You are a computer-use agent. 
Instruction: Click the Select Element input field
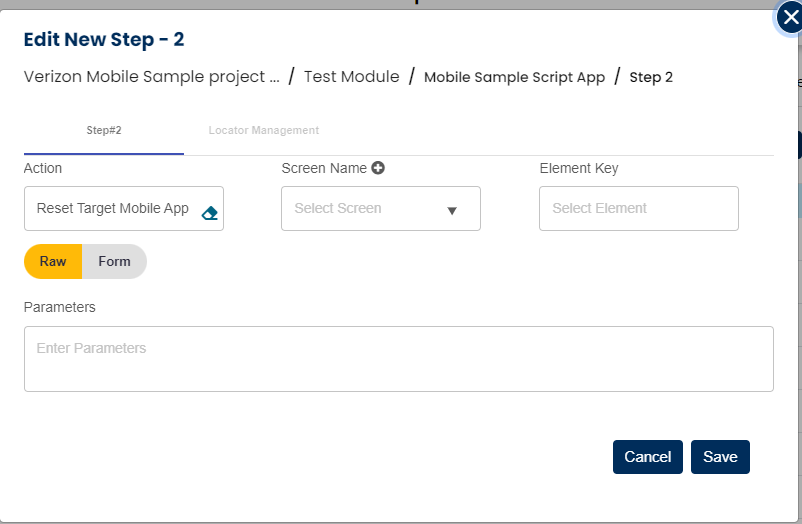[638, 208]
